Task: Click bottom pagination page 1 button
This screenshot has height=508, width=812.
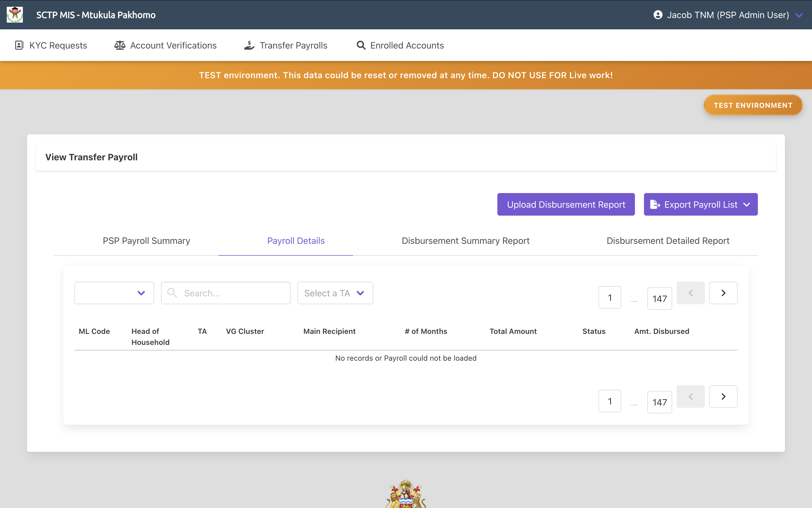Action: click(610, 401)
